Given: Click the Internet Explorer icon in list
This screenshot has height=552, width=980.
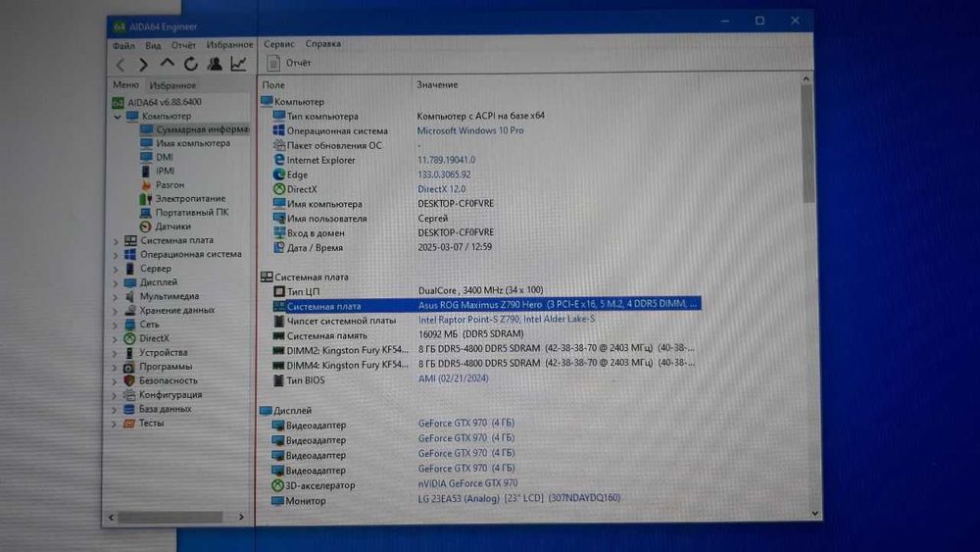Looking at the screenshot, I should pyautogui.click(x=278, y=160).
